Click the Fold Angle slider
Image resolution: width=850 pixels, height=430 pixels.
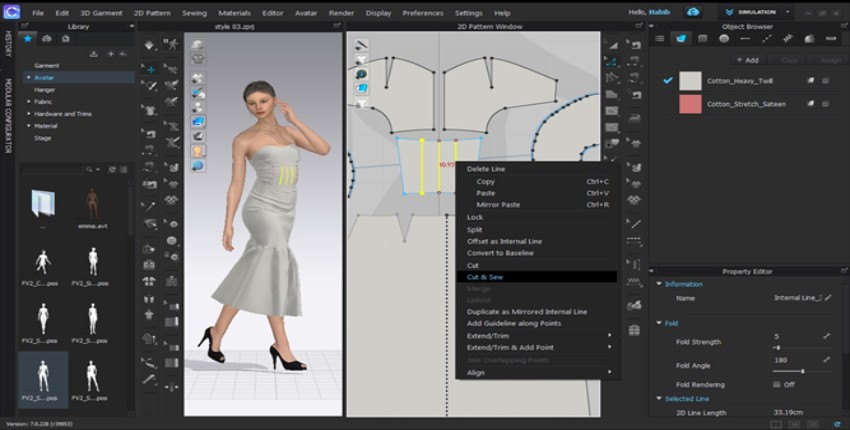click(802, 371)
